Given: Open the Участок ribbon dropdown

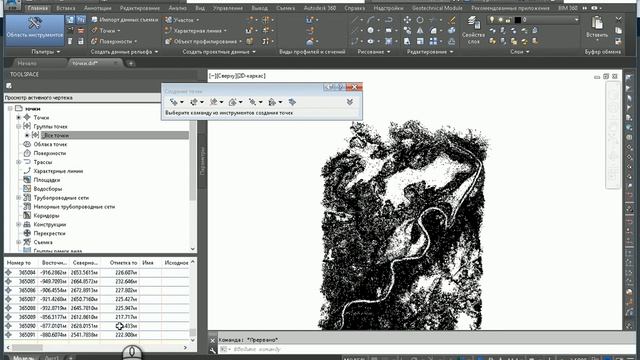Looking at the screenshot, I should pos(182,20).
